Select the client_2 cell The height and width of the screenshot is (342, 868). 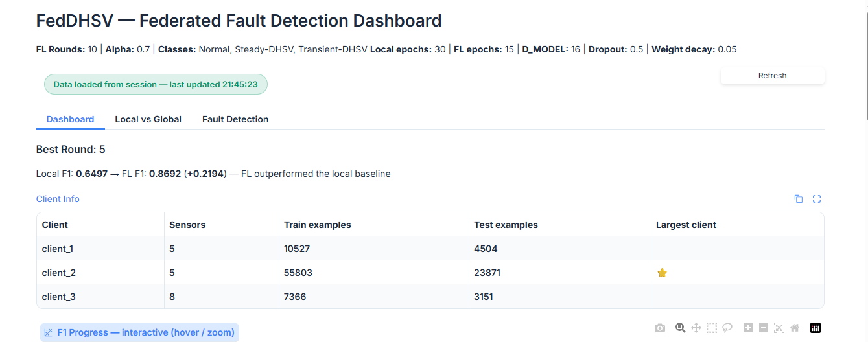pyautogui.click(x=100, y=273)
